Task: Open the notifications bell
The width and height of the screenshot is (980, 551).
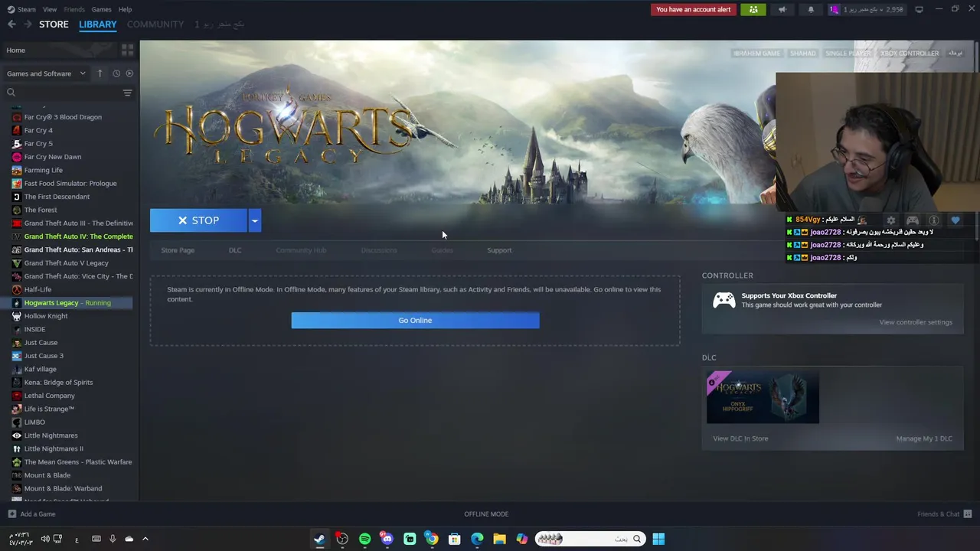Action: click(811, 9)
